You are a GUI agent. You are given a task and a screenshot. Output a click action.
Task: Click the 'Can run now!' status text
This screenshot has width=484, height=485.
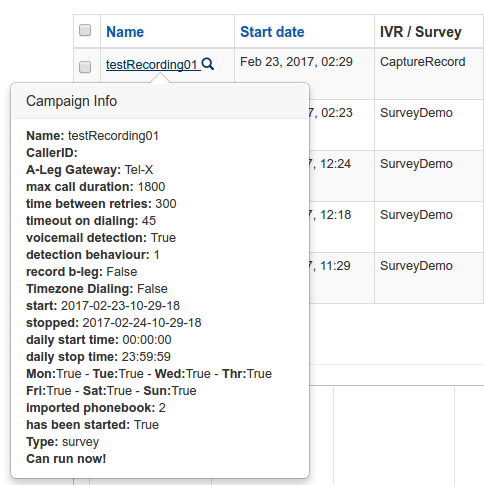[66, 459]
